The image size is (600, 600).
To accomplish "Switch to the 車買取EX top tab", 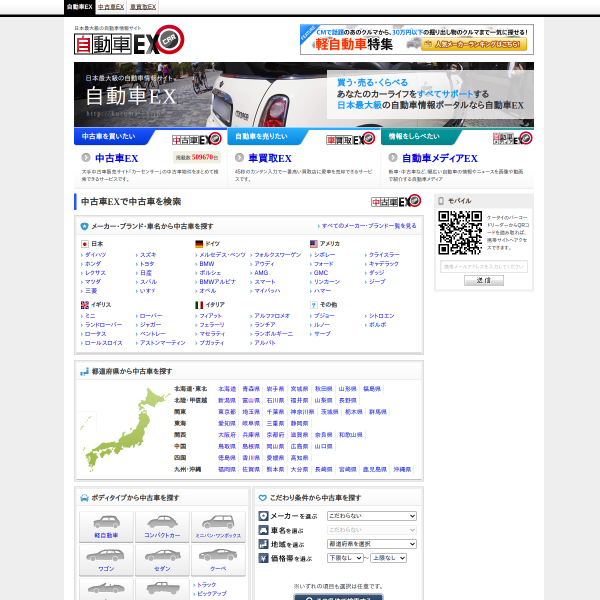I will click(x=147, y=6).
